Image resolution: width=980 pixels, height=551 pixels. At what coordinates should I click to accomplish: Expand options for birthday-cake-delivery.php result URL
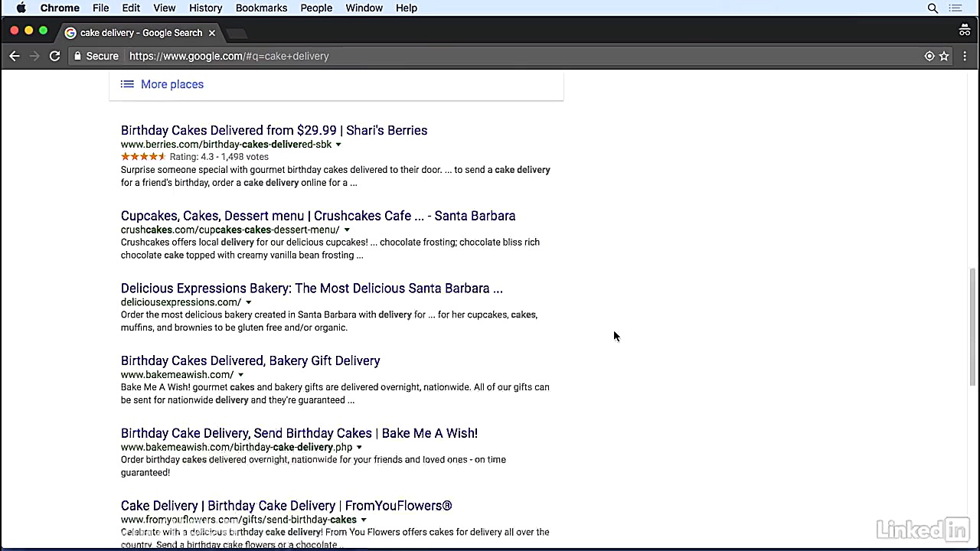click(x=359, y=448)
